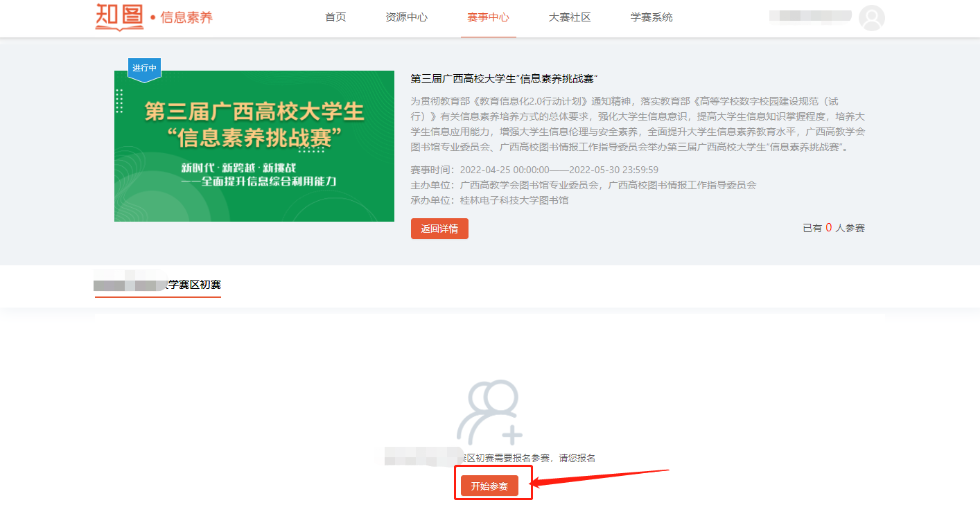Go to the 首页 nav item
980x514 pixels.
(x=335, y=17)
